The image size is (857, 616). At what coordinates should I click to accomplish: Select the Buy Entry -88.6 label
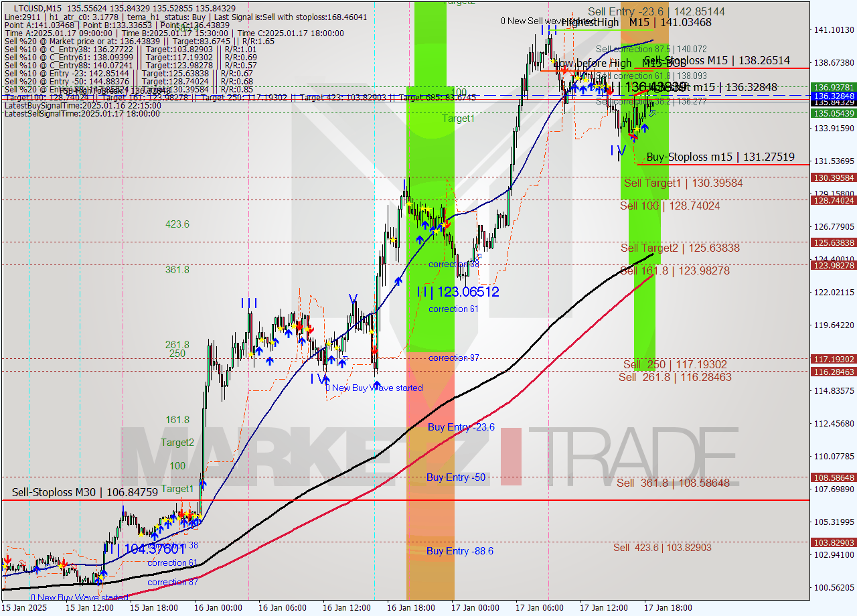(460, 551)
